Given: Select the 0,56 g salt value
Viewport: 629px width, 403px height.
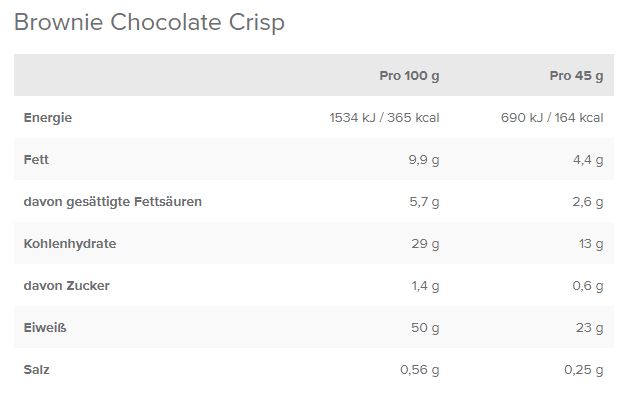Looking at the screenshot, I should pos(419,369).
